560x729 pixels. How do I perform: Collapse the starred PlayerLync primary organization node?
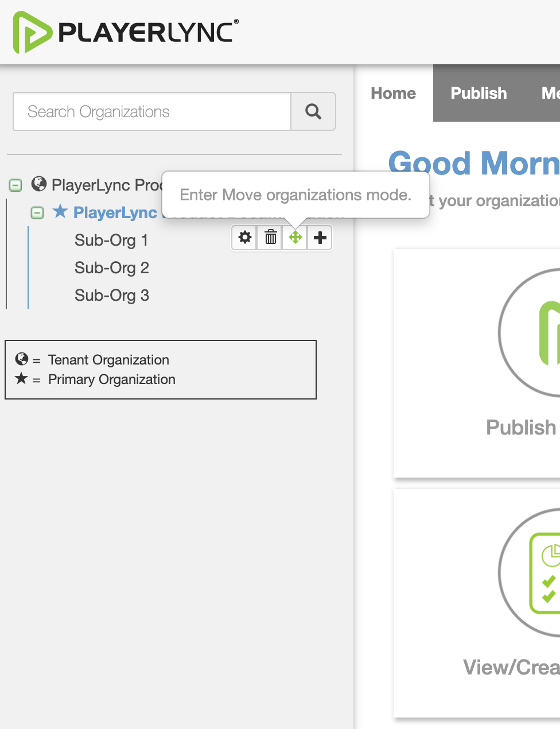[x=37, y=213]
